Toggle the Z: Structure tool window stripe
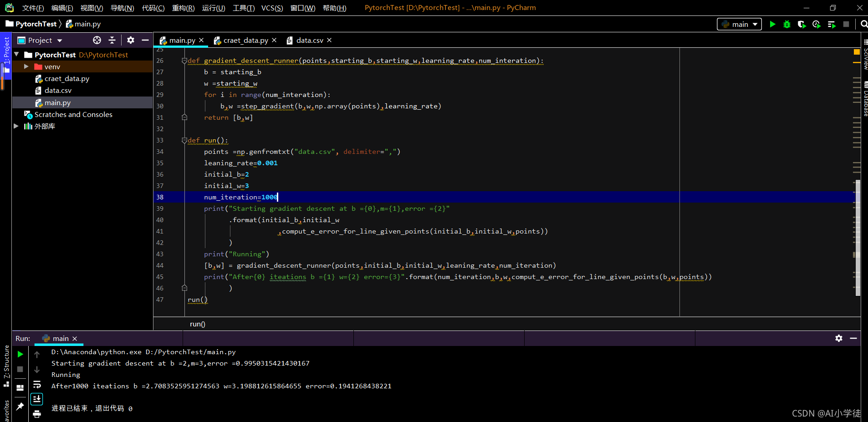This screenshot has height=422, width=868. tap(6, 366)
